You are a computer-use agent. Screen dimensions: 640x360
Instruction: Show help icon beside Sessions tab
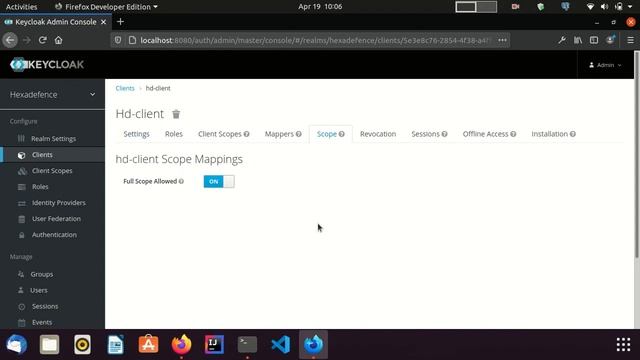[x=444, y=134]
